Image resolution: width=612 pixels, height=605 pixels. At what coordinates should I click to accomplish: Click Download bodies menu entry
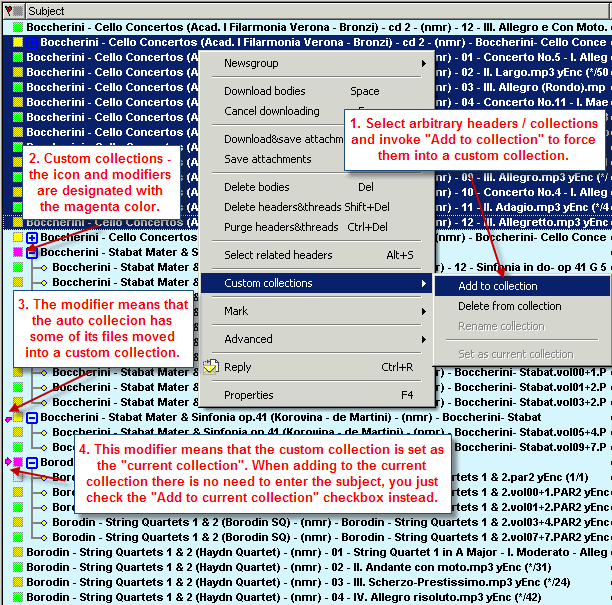coord(265,91)
